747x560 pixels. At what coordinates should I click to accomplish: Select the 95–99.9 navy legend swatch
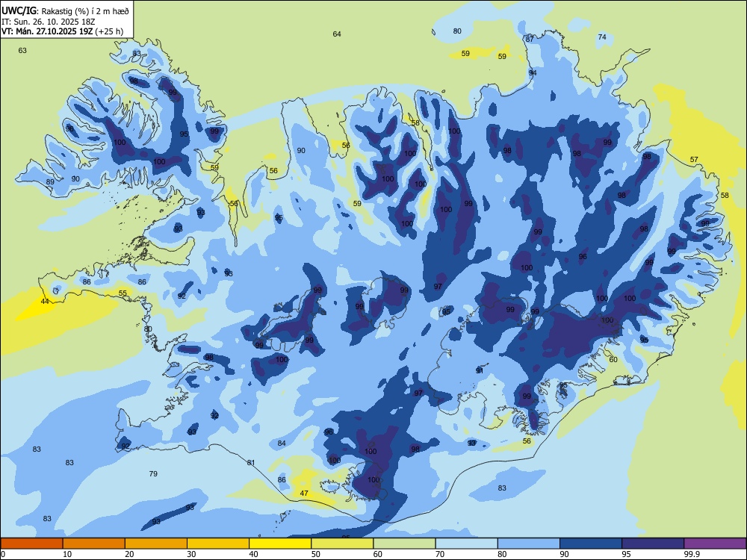coord(653,544)
